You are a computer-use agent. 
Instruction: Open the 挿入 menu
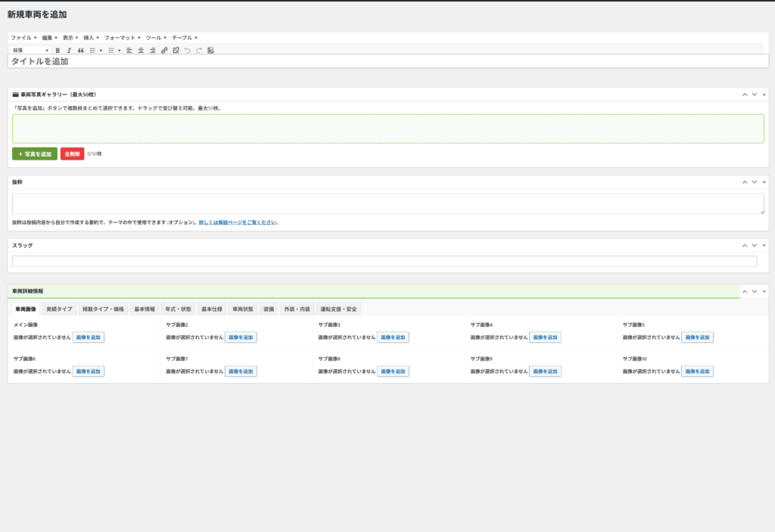91,38
